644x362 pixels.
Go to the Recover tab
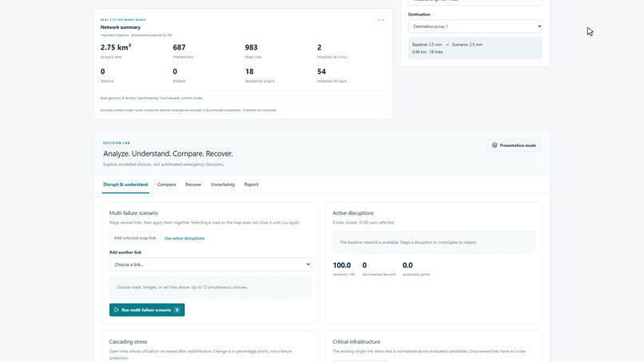[193, 185]
